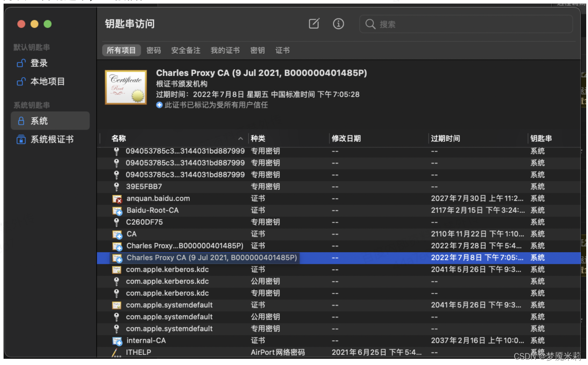This screenshot has height=365, width=588.
Task: Click the key icon beside 39E5FBB7
Action: click(x=116, y=186)
